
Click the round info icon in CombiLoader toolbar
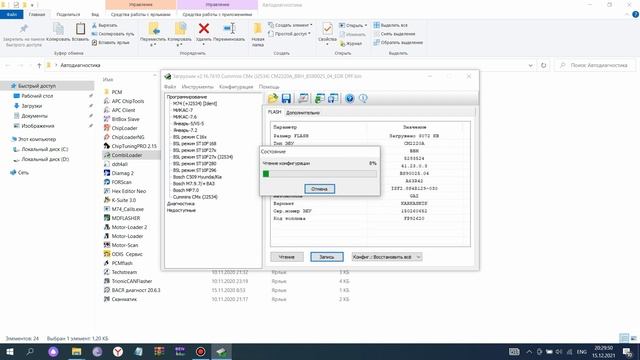[363, 98]
